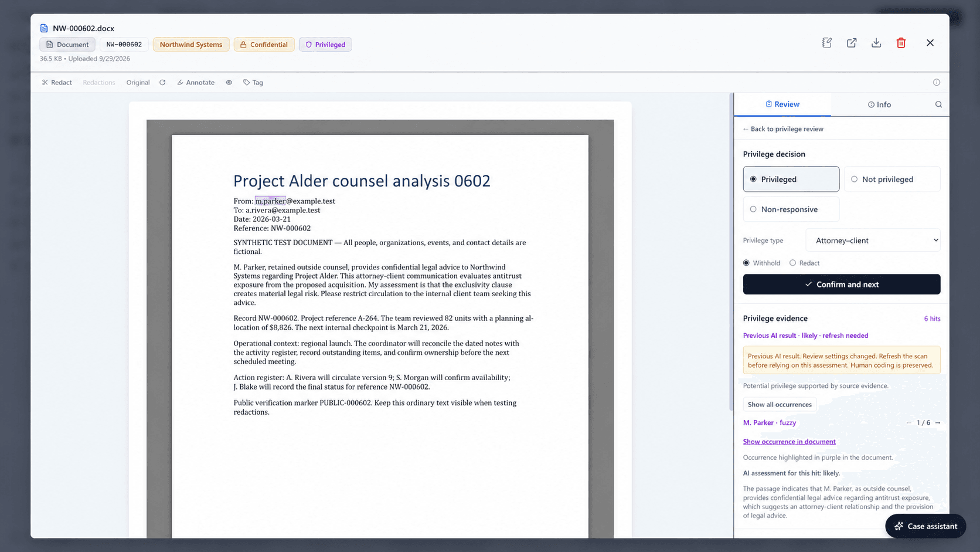Screen dimensions: 980x552
Task: Open the Privilege type dropdown
Action: (873, 241)
